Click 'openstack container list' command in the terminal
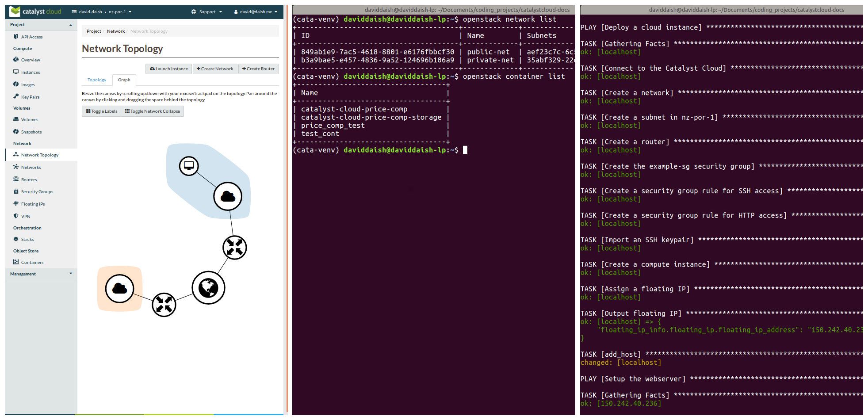The image size is (868, 420). click(514, 76)
